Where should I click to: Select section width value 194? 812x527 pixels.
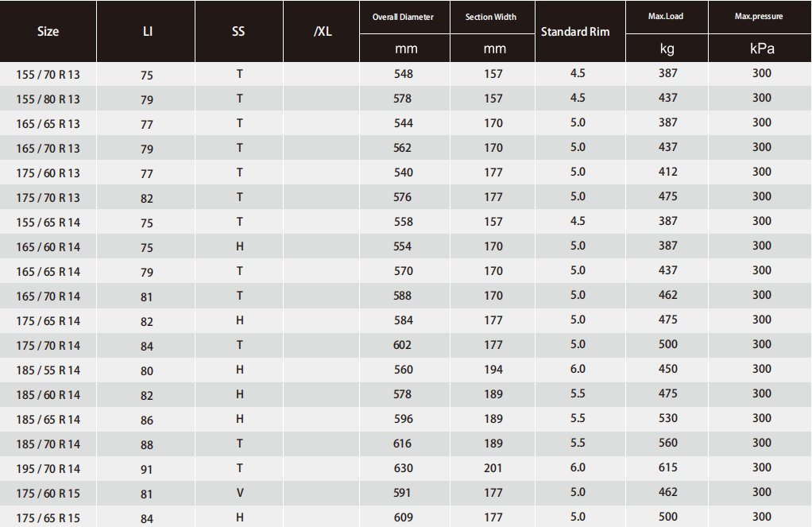pos(493,369)
